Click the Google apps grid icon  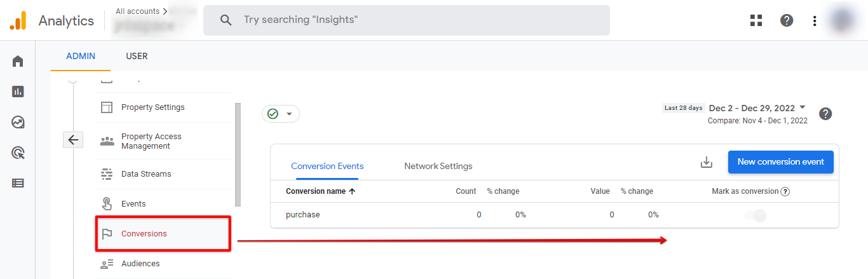click(x=756, y=20)
